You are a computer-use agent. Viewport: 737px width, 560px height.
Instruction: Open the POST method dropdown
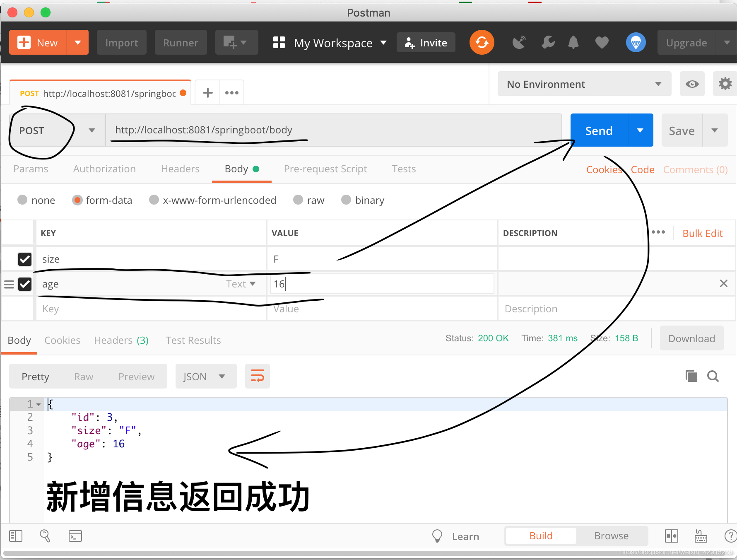[x=57, y=130]
